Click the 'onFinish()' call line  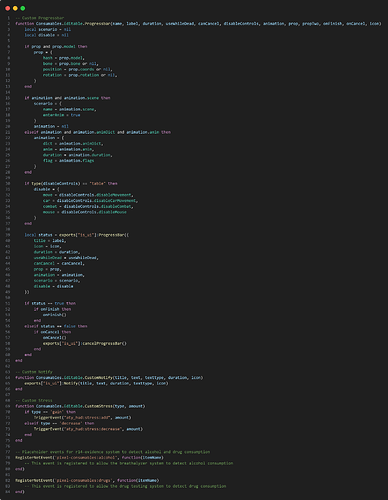pyautogui.click(x=54, y=315)
